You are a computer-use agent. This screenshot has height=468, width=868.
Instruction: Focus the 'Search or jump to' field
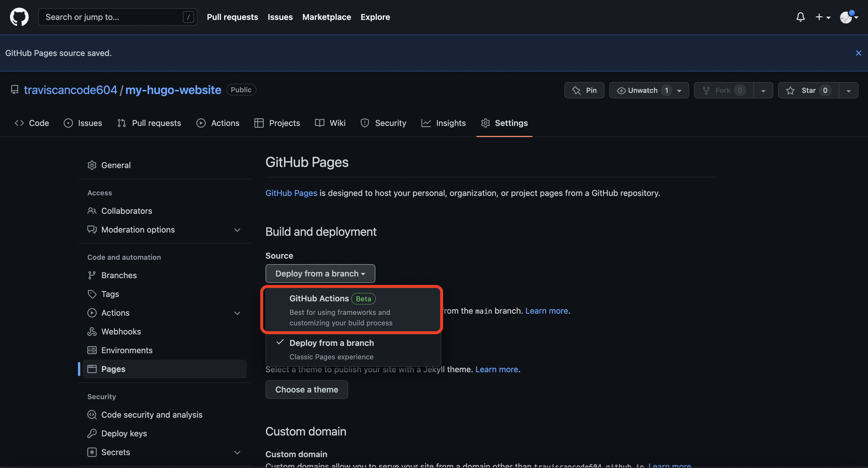coord(118,17)
